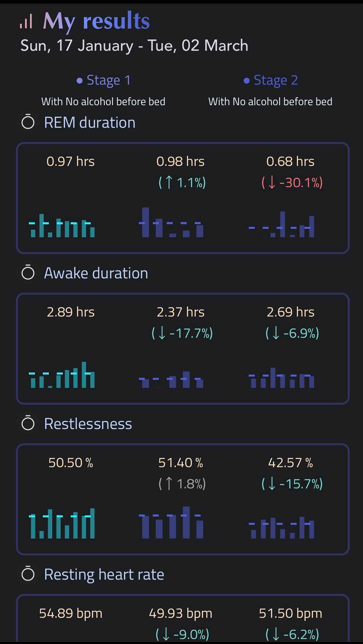Image resolution: width=363 pixels, height=644 pixels.
Task: Click the -30.1% REM change indicator
Action: click(292, 182)
